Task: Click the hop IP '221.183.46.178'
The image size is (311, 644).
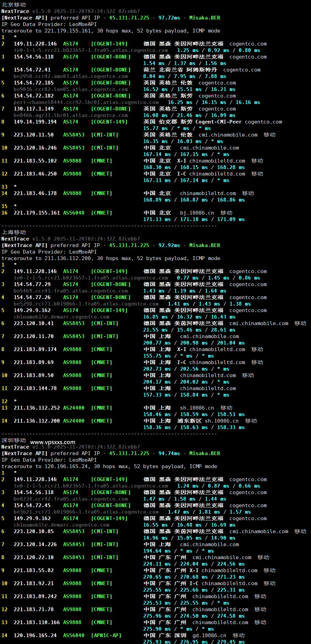Action: 35,193
